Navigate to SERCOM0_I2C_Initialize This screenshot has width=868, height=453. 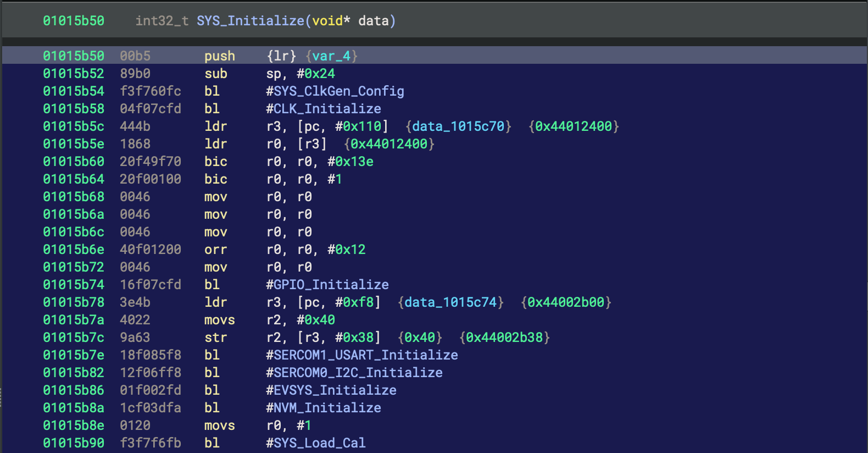358,373
